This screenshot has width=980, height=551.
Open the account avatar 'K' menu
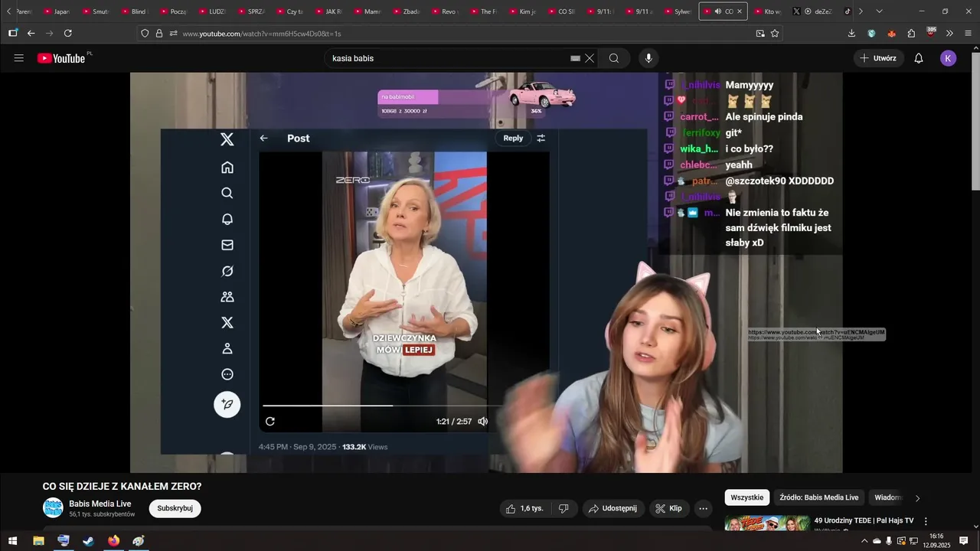[949, 58]
